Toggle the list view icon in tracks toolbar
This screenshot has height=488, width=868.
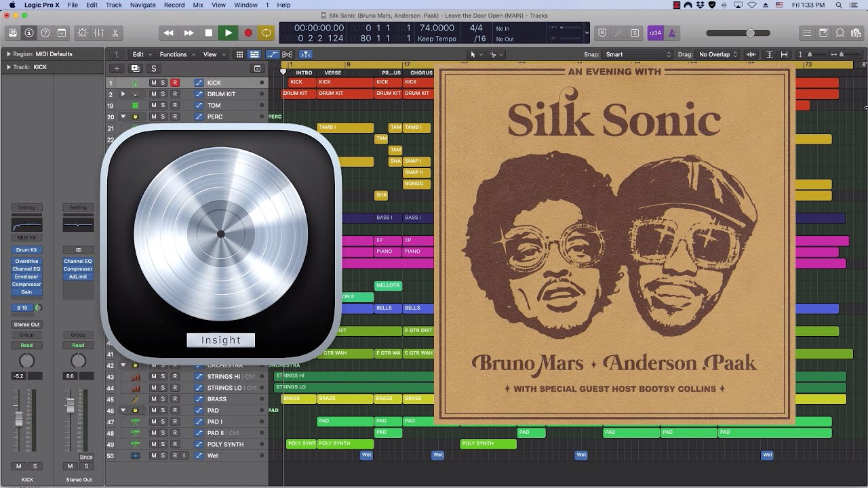[x=254, y=54]
